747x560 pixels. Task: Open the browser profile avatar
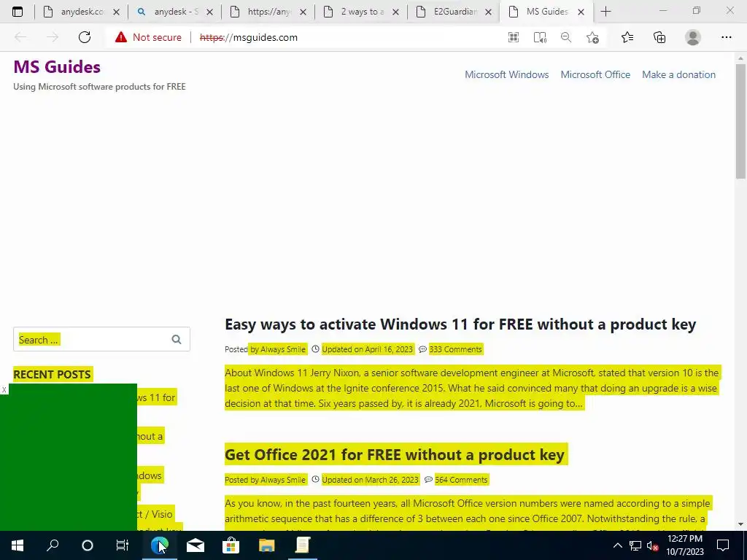(693, 37)
